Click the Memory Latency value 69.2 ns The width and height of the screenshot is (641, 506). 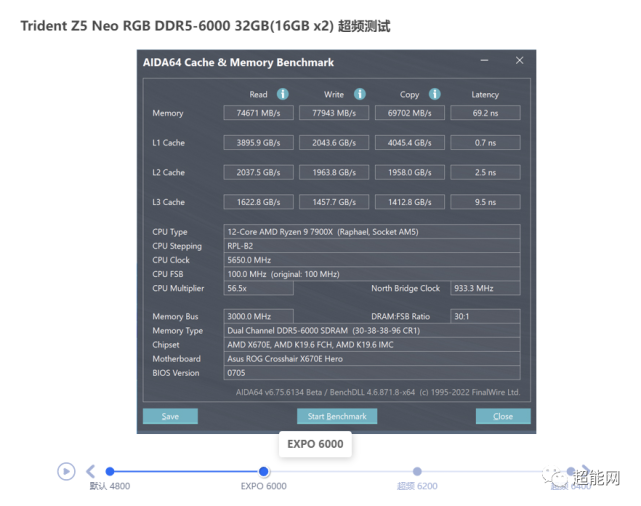[485, 113]
